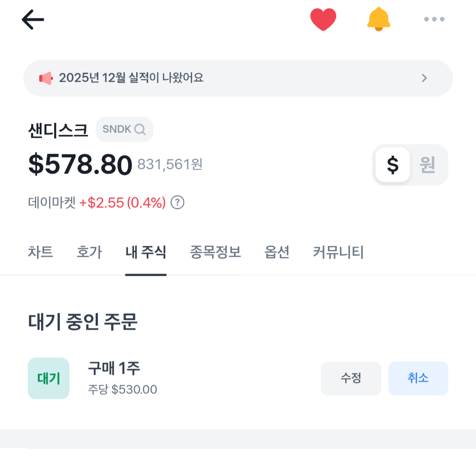View the 커뮤니티 tab
The height and width of the screenshot is (476, 476).
click(338, 253)
